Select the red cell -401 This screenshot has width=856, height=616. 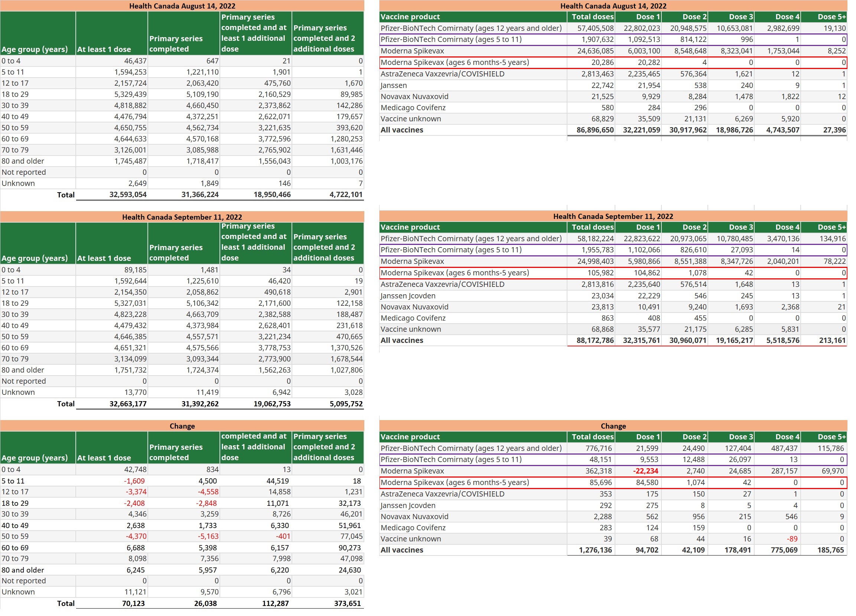click(x=256, y=537)
